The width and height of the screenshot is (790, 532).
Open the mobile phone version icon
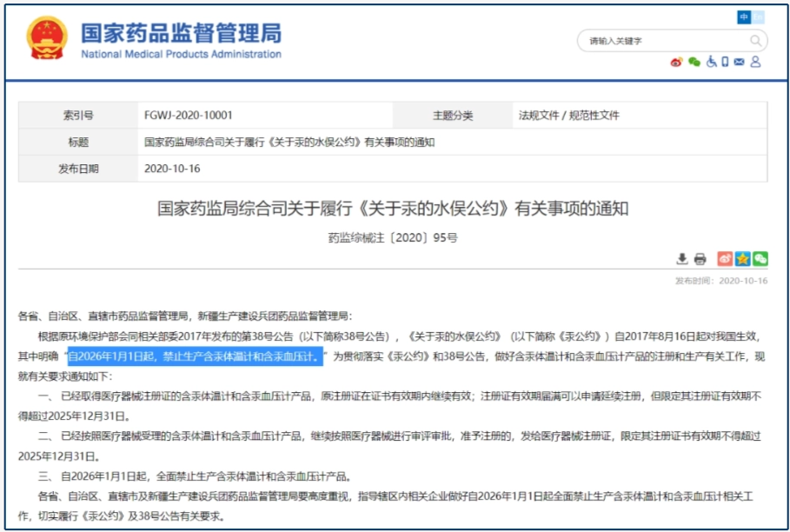(x=725, y=62)
